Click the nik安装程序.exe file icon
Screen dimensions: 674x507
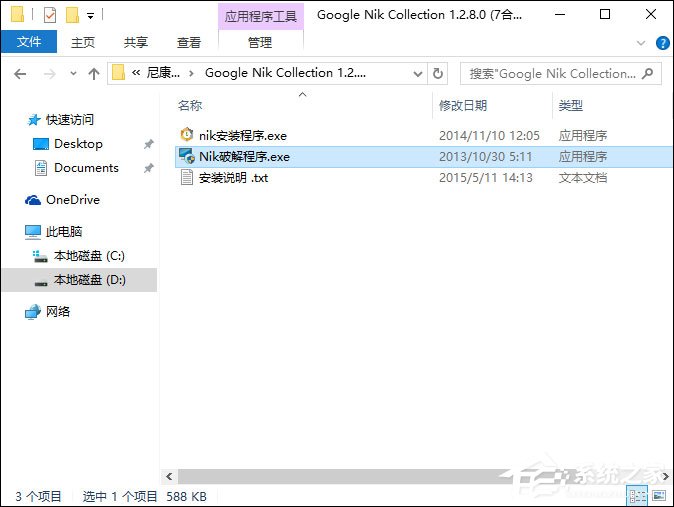pos(187,135)
